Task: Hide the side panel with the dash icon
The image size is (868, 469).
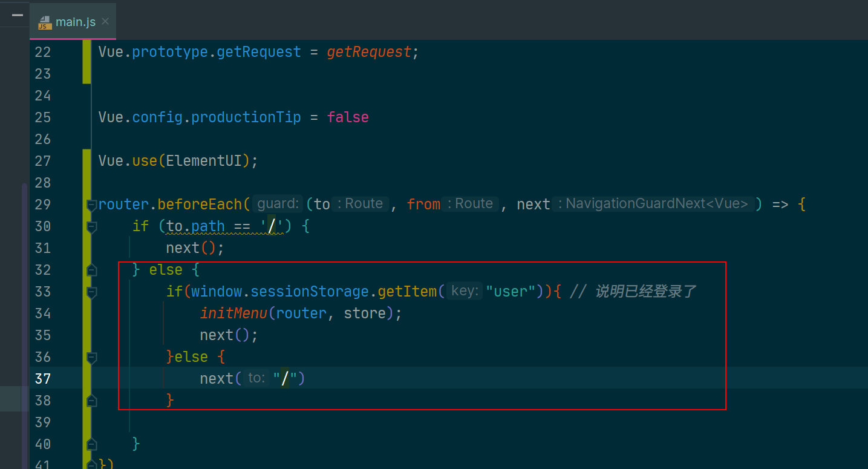Action: pos(18,15)
